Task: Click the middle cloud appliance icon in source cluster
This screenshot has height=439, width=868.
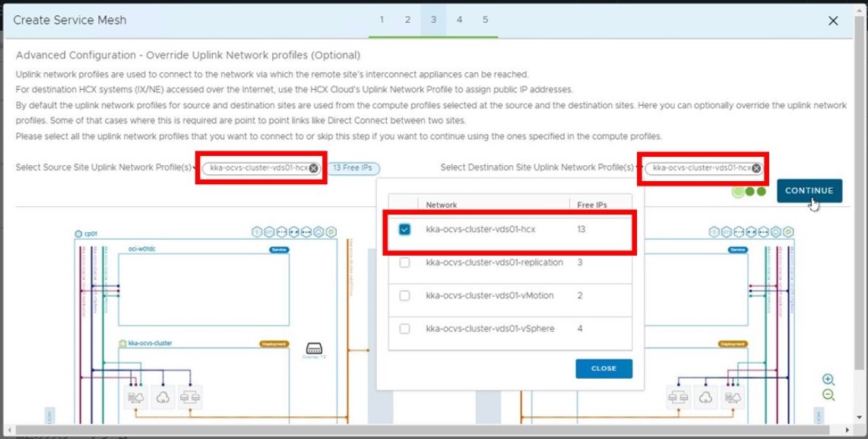Action: tap(163, 396)
